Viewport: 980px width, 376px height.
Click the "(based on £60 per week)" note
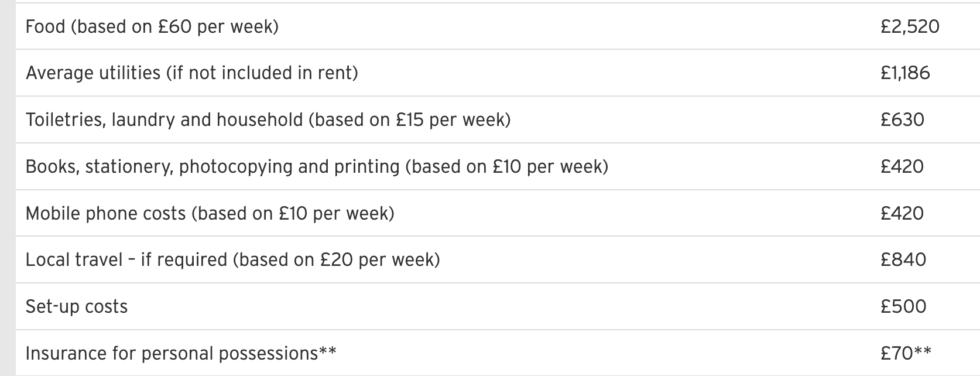(174, 26)
